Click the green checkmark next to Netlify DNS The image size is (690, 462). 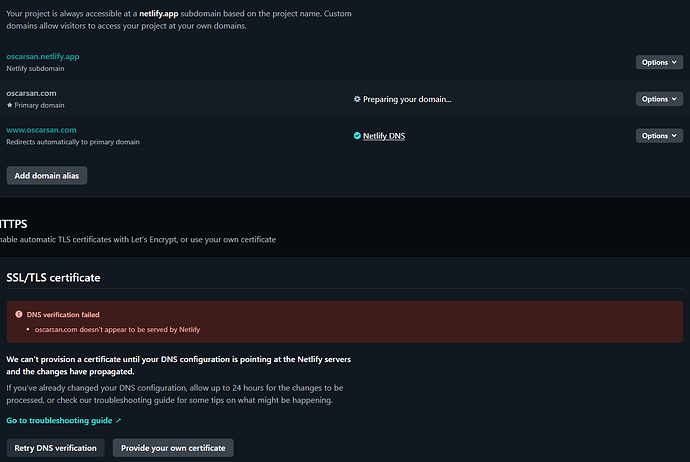pyautogui.click(x=357, y=136)
